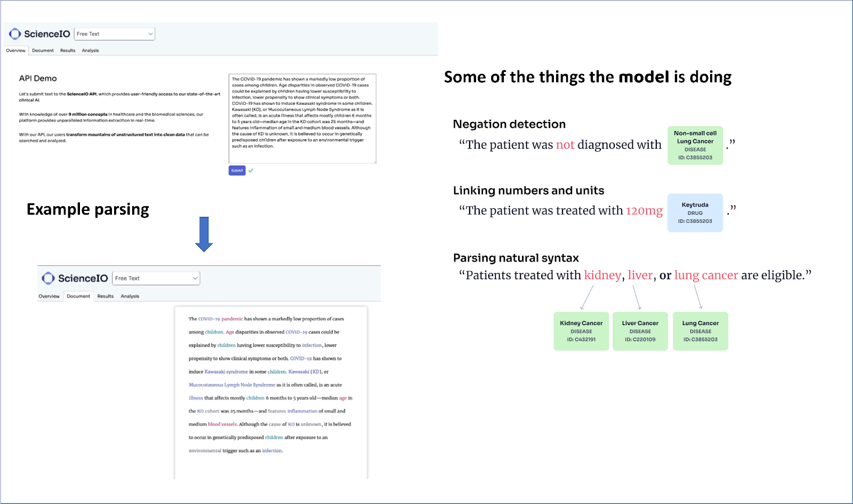Click the Kidney Cancer disease card

pyautogui.click(x=581, y=331)
